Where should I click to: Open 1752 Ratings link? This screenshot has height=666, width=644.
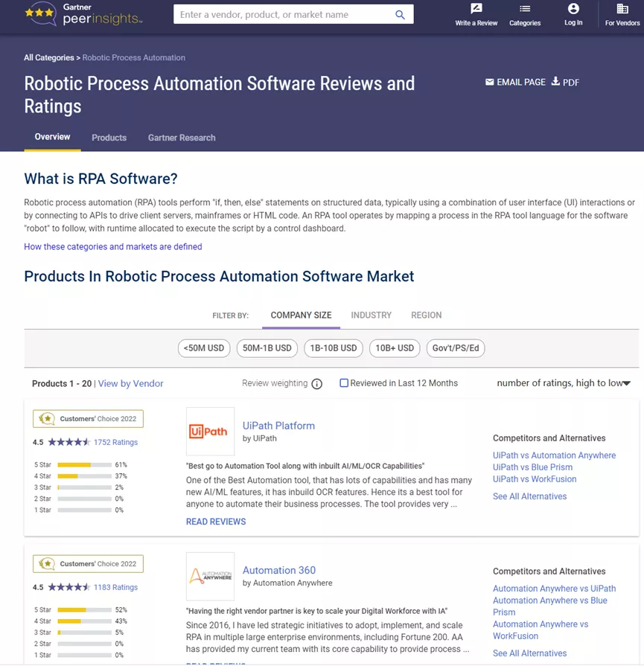115,442
